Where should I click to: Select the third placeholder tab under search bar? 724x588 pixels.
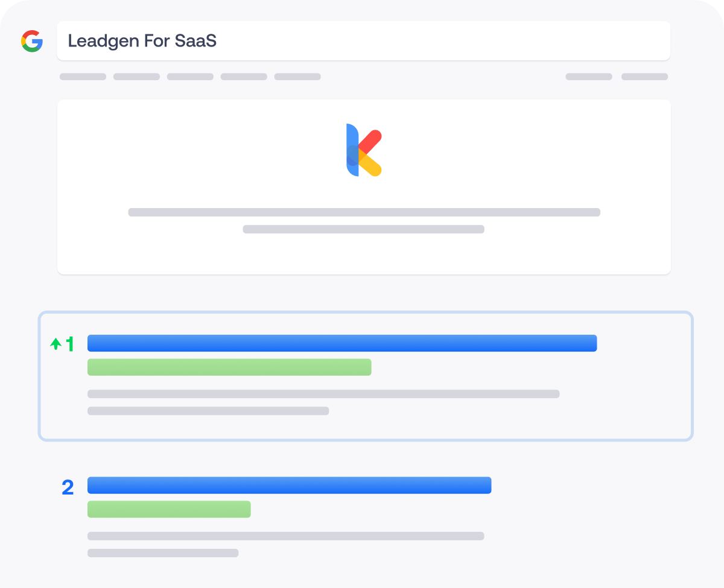pyautogui.click(x=190, y=77)
